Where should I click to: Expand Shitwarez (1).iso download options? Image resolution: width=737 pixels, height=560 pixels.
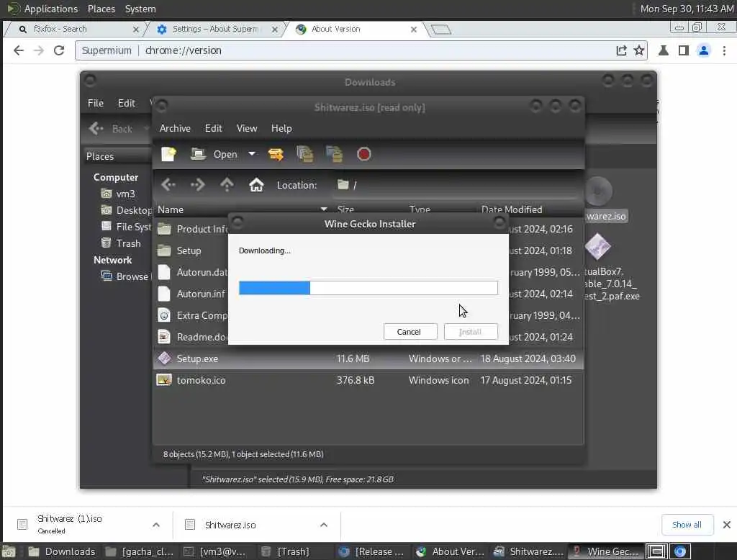(156, 525)
